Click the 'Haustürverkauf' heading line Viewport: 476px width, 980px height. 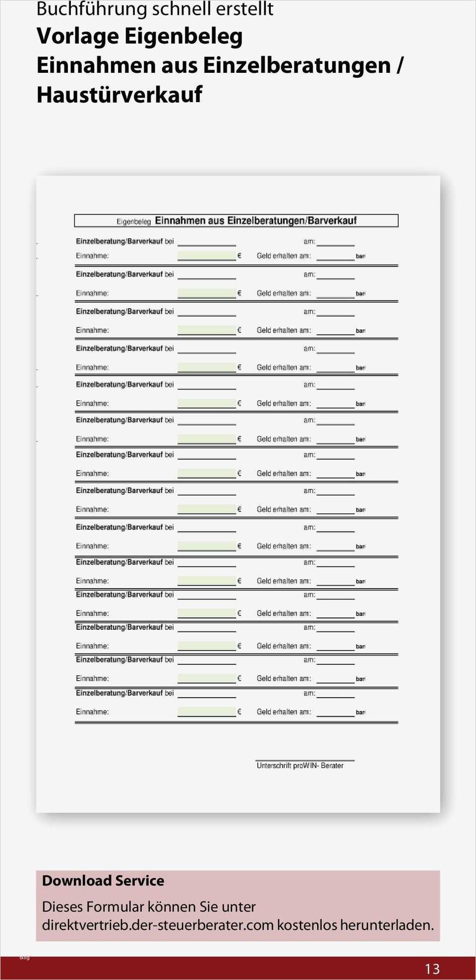pyautogui.click(x=119, y=95)
